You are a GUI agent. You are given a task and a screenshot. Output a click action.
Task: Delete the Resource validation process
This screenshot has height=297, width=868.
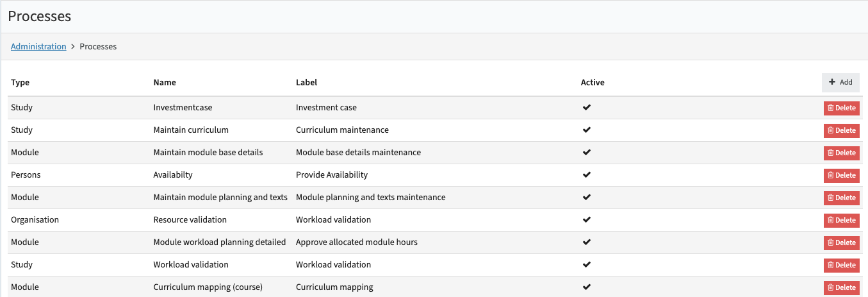[842, 220]
